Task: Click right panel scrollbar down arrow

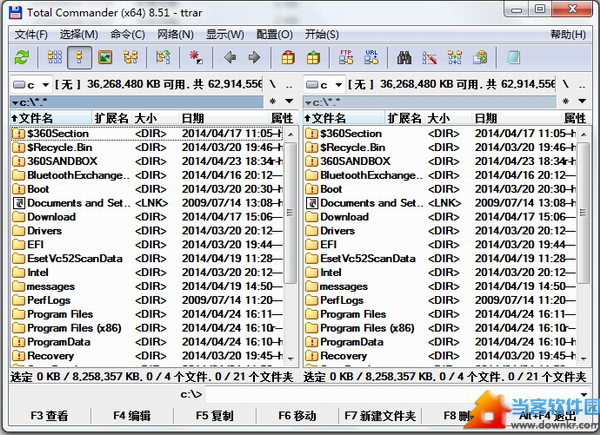Action: (584, 358)
